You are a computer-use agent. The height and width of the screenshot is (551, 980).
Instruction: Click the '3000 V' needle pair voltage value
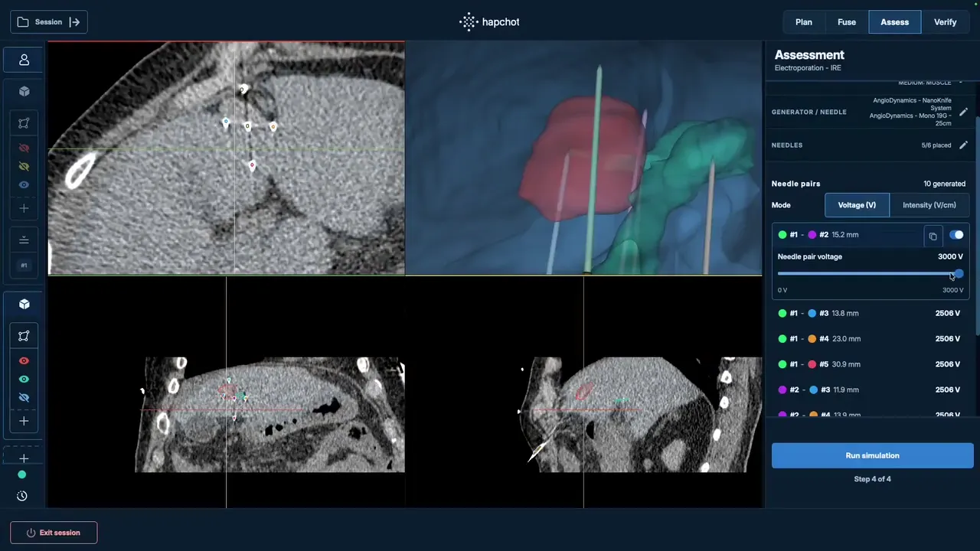click(950, 257)
